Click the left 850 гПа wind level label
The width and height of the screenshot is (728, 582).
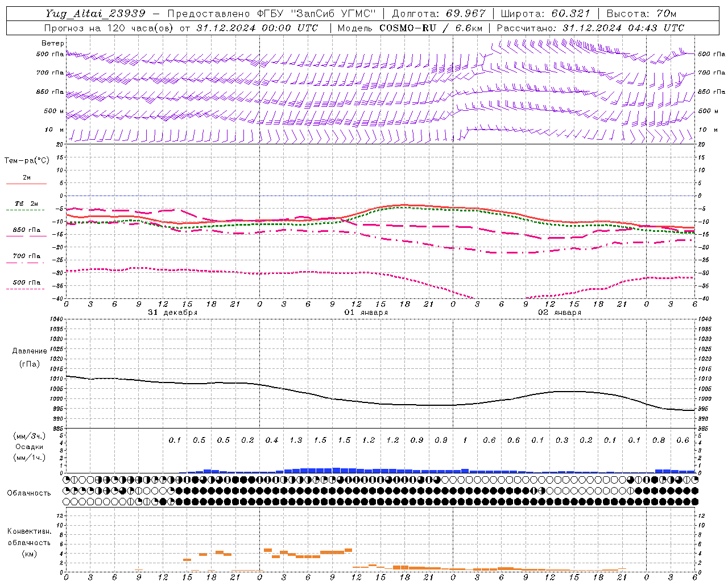point(50,92)
